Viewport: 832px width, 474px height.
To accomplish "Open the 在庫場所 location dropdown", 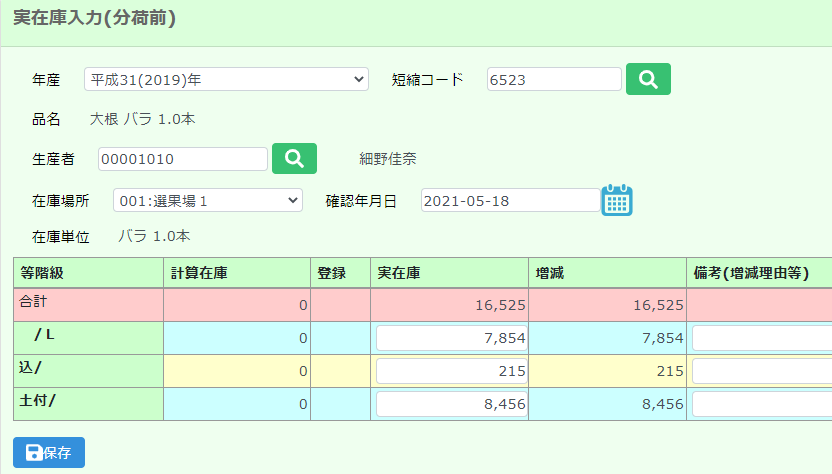I will 207,201.
